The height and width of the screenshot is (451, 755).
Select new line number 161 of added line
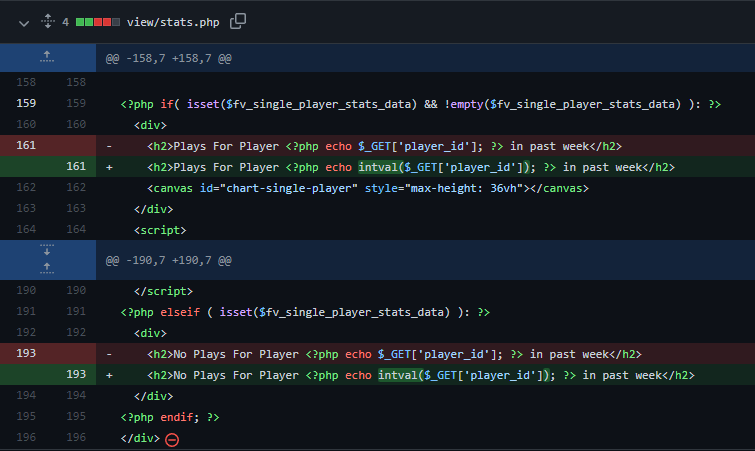(x=76, y=167)
